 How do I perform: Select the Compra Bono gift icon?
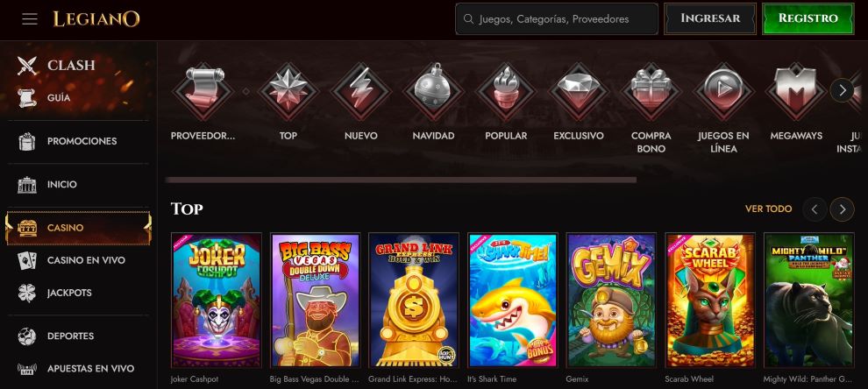[x=651, y=91]
